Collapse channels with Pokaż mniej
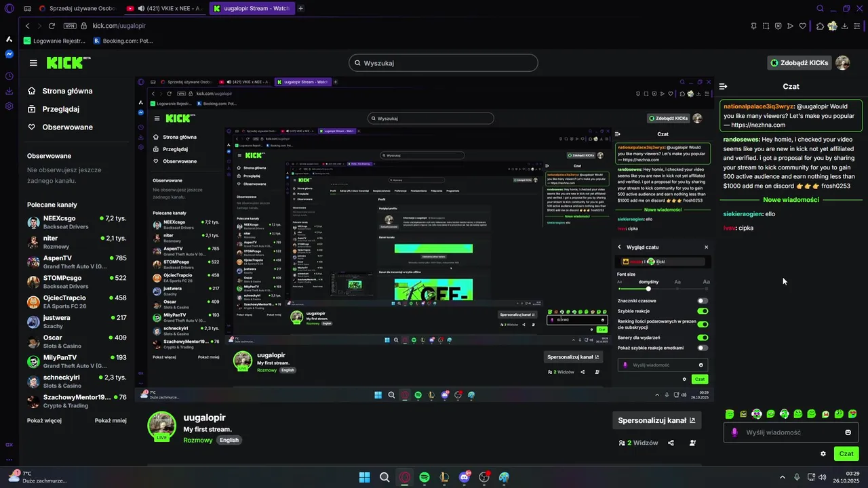 tap(111, 420)
